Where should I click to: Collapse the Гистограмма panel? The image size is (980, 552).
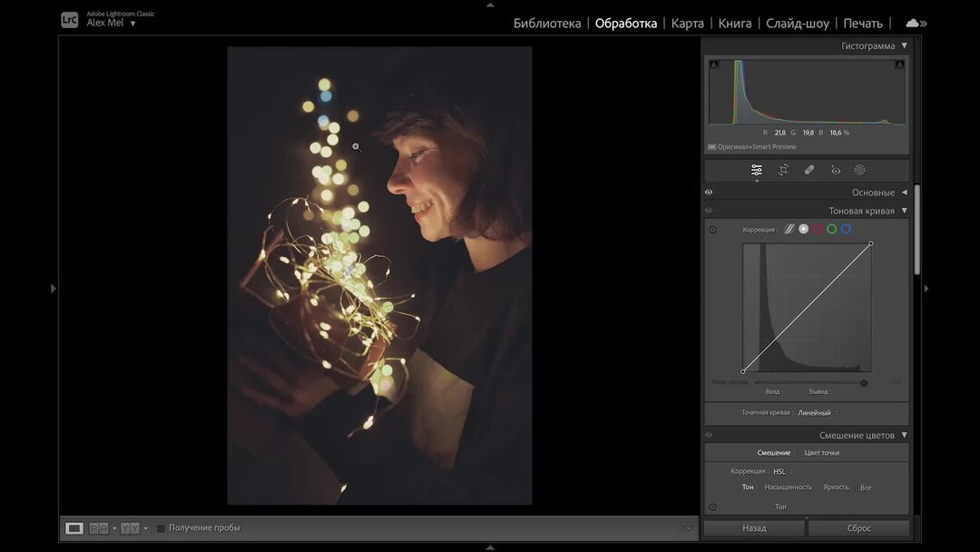pos(903,44)
